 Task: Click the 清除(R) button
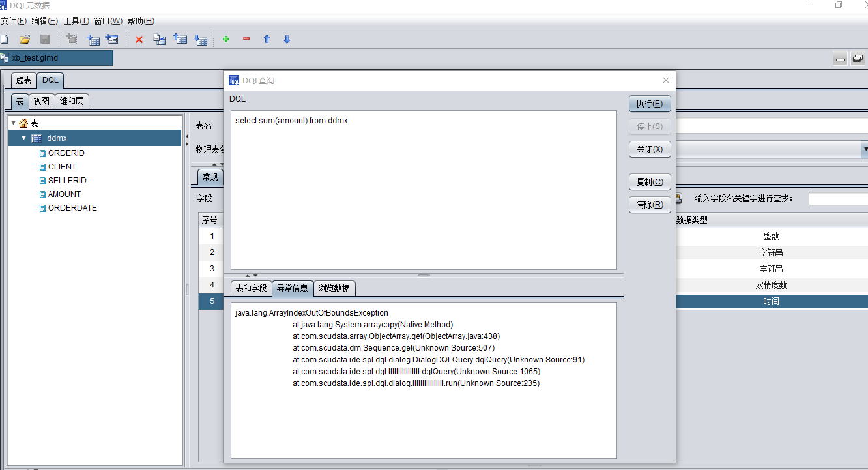click(650, 205)
